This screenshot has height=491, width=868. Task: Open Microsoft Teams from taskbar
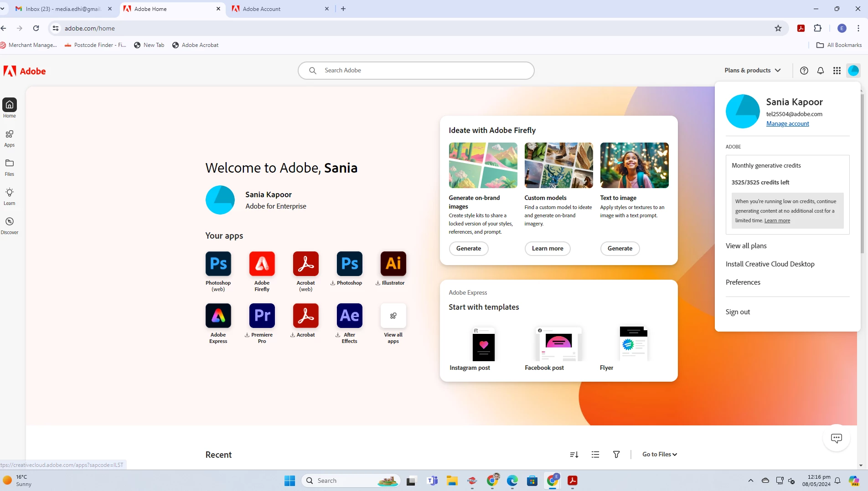pyautogui.click(x=432, y=481)
